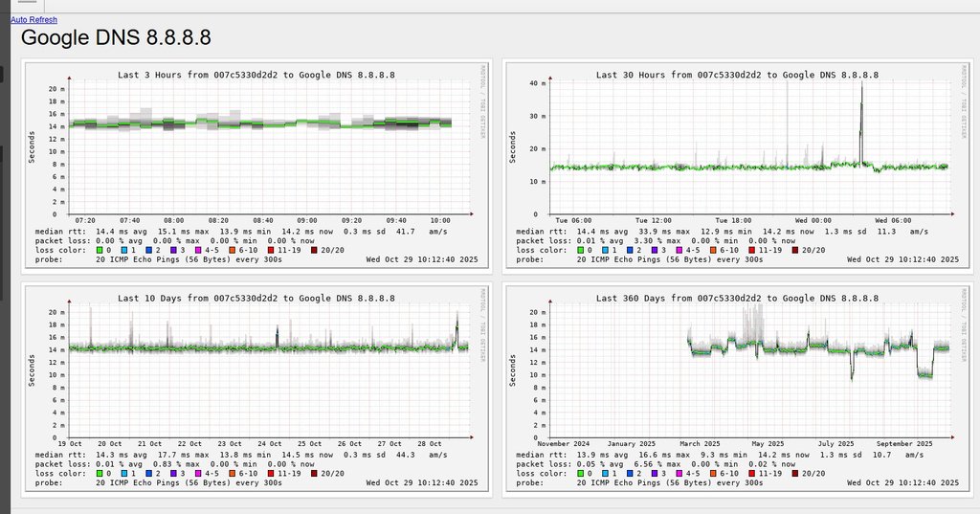Click '09:00' axis label in 3 Hours graph

pos(307,221)
